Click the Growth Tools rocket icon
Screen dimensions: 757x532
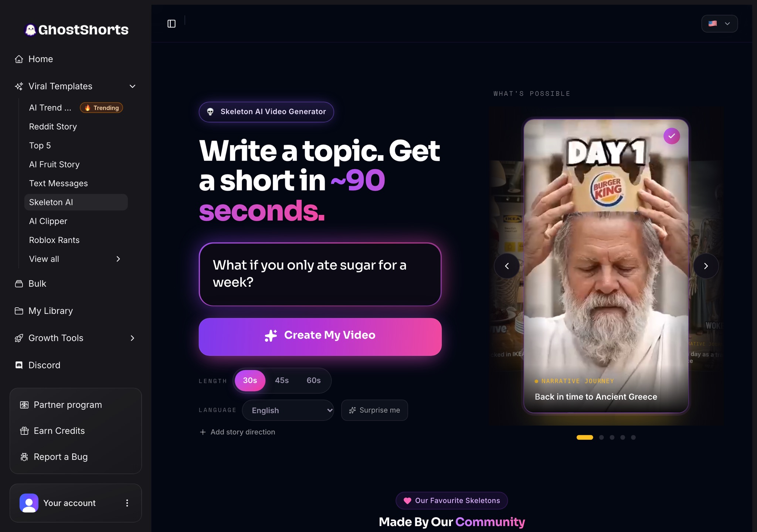[19, 338]
